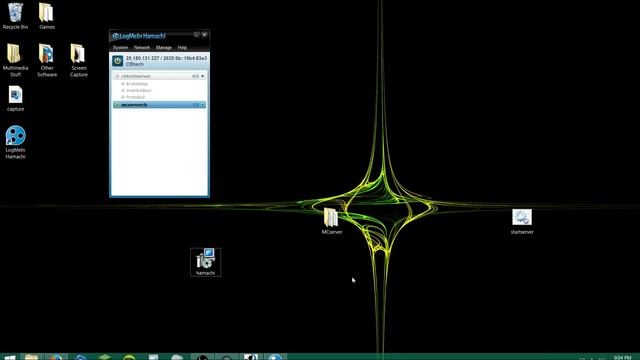Select the capture file icon
This screenshot has width=640, height=360.
[x=16, y=99]
